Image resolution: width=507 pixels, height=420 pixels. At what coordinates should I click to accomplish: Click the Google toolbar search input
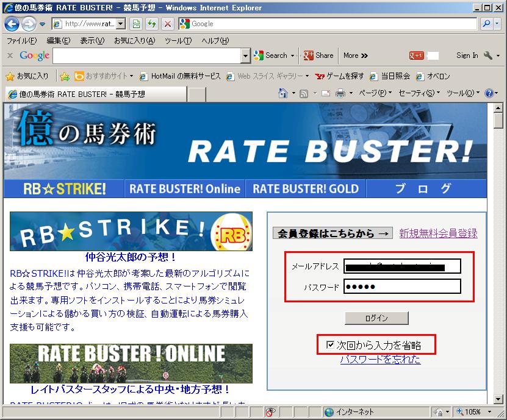(147, 56)
